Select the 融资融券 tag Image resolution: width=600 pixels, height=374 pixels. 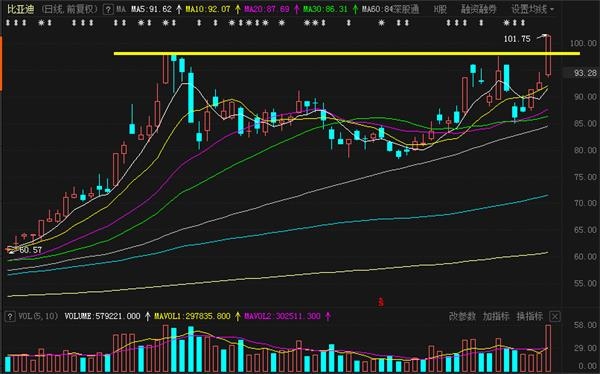click(479, 9)
